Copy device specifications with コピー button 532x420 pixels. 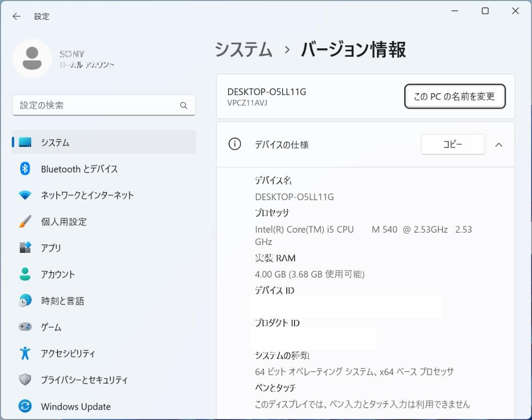coord(453,144)
